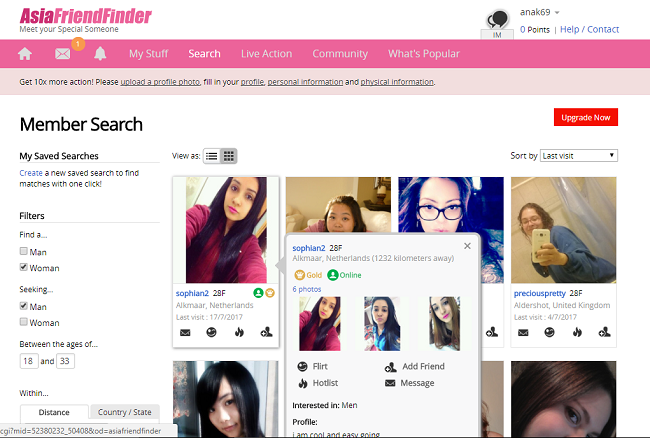Add sophian2 as friend via card icon
The width and height of the screenshot is (650, 438).
266,332
